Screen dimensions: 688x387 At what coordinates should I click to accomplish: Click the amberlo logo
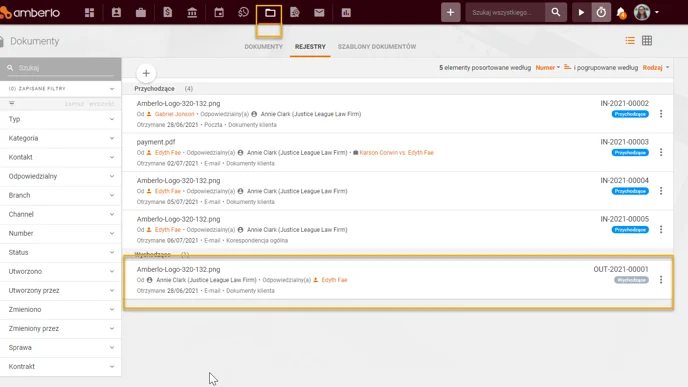click(30, 13)
